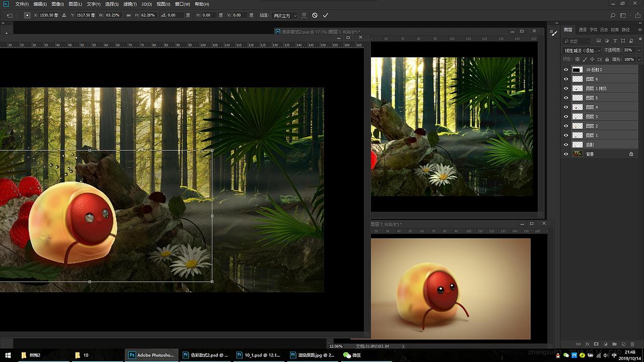Hide the 10-反射2 layer
The height and width of the screenshot is (362, 644).
(566, 70)
